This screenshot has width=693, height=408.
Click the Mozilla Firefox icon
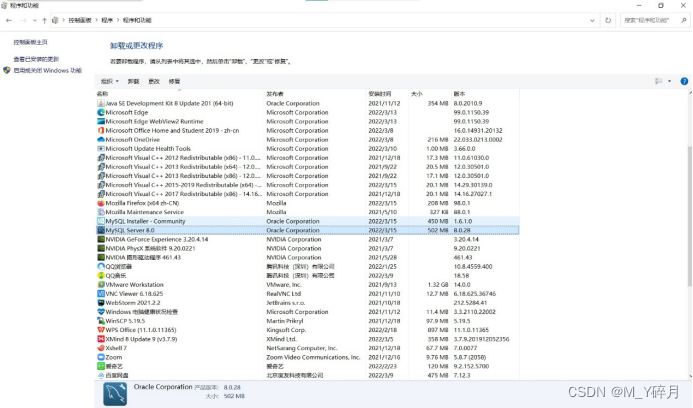(x=101, y=203)
